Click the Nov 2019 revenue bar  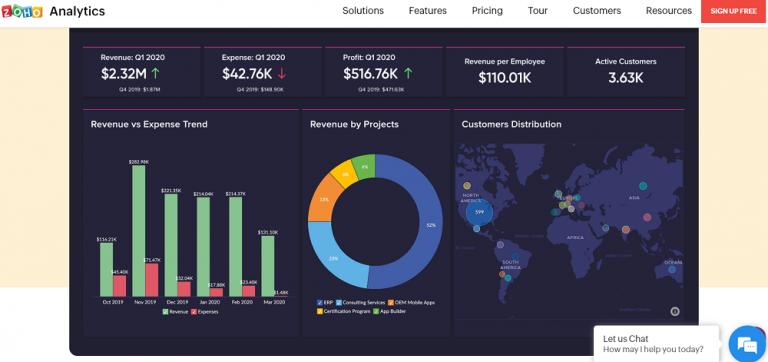pyautogui.click(x=139, y=231)
